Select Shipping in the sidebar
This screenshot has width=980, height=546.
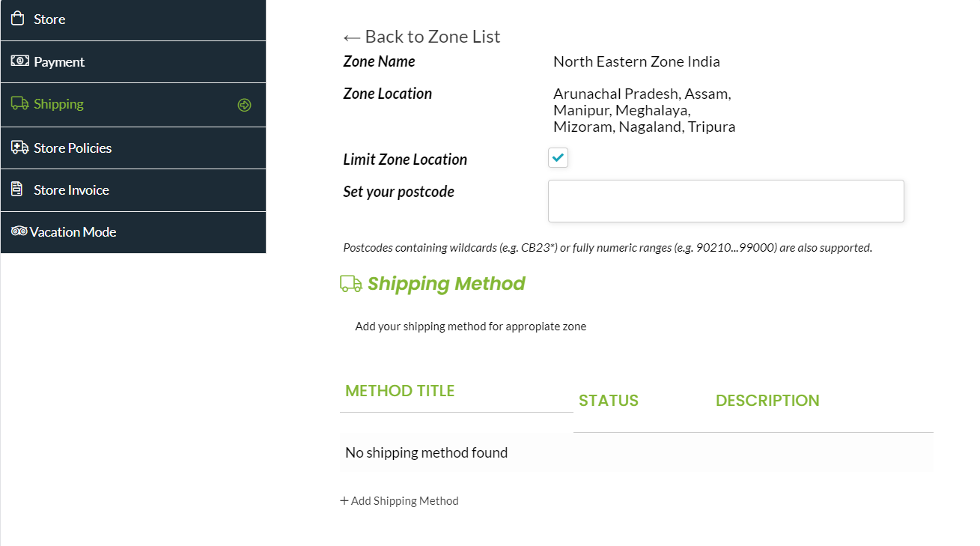58,104
